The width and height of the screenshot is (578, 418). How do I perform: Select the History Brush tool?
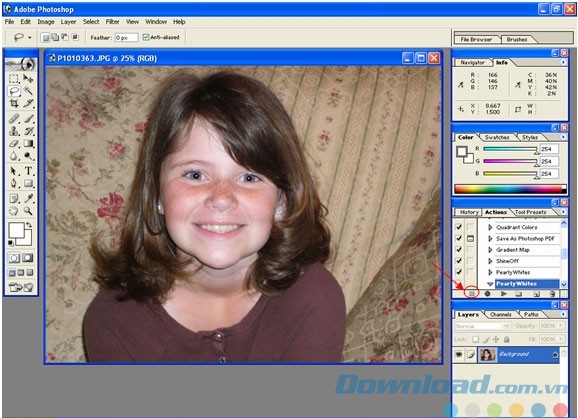[28, 131]
